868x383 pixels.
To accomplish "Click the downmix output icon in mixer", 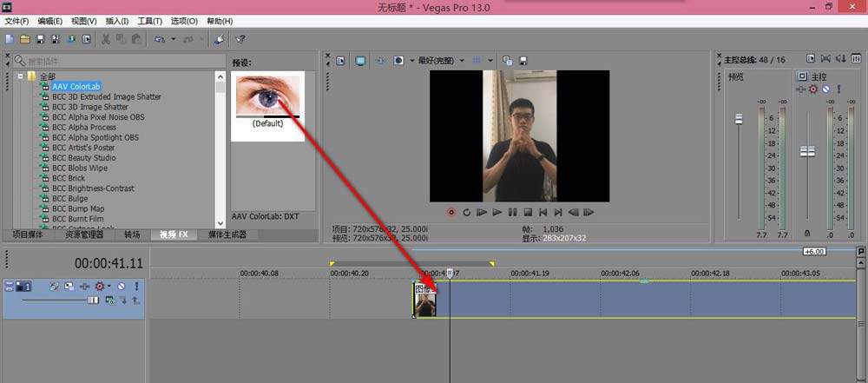I will 825,59.
